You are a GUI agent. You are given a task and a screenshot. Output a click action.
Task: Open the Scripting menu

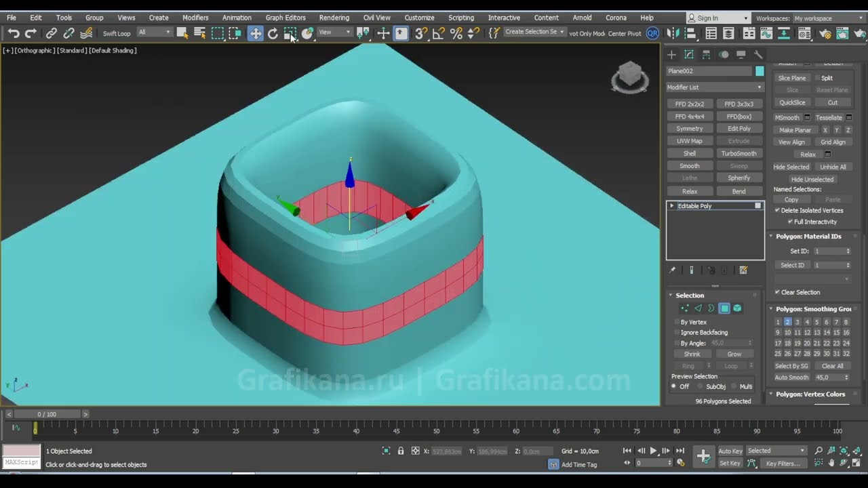(461, 18)
